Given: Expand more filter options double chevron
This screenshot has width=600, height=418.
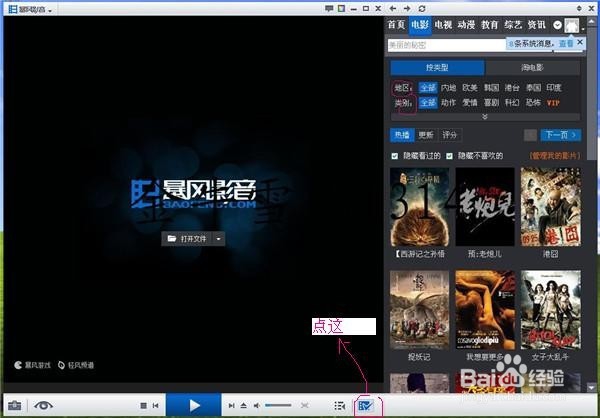Looking at the screenshot, I should click(485, 116).
